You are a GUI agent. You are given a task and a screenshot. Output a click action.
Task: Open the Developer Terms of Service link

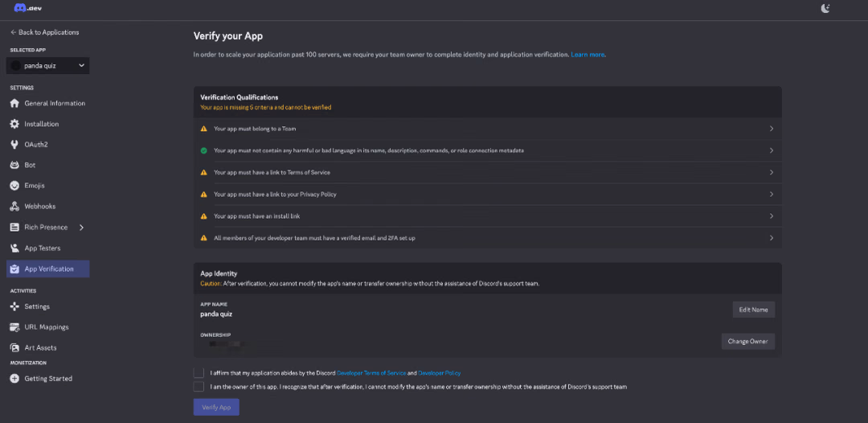[371, 373]
